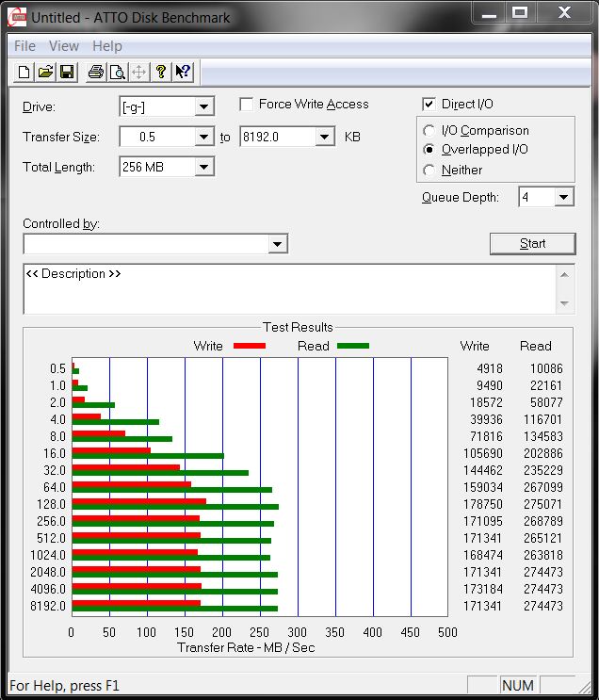Click the four-way arrow move icon
Image resolution: width=599 pixels, height=700 pixels.
click(138, 73)
